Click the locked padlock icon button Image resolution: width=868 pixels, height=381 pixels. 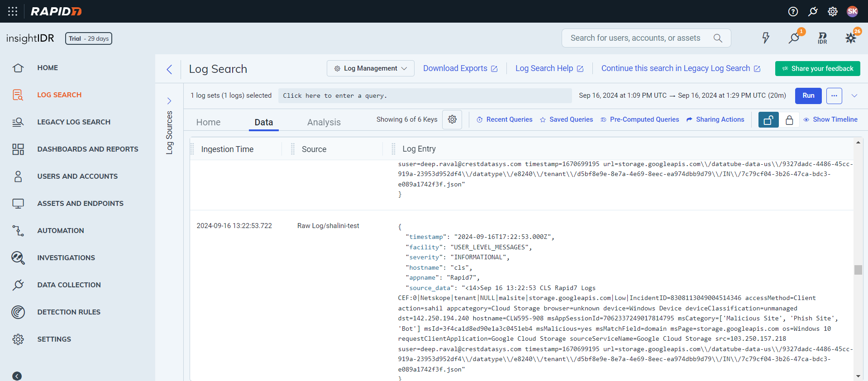[789, 120]
